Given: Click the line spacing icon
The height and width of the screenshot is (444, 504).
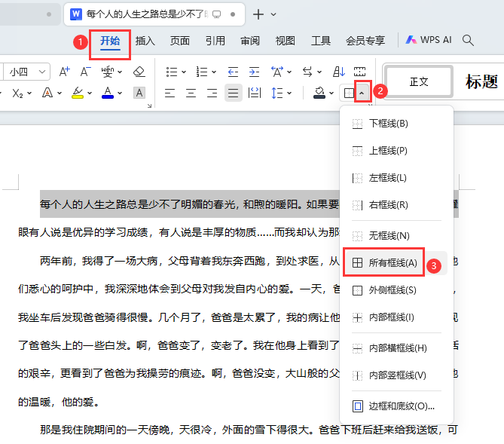Looking at the screenshot, I should (277, 93).
